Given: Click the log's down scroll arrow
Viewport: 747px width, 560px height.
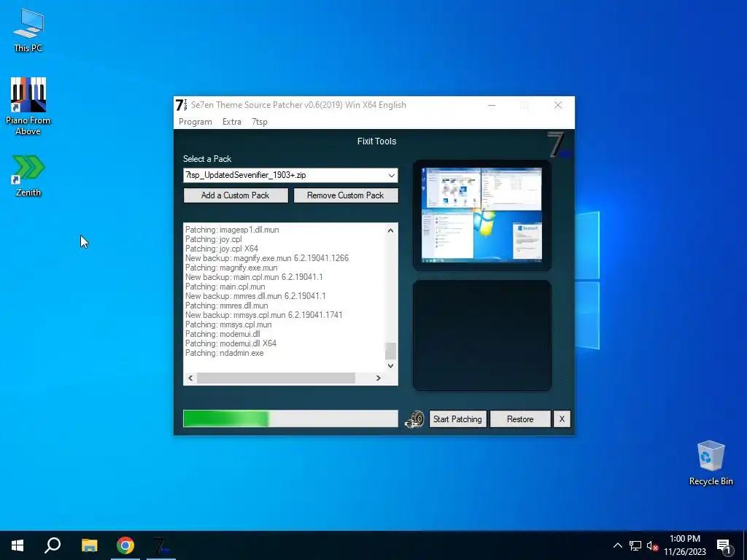Looking at the screenshot, I should [x=391, y=366].
